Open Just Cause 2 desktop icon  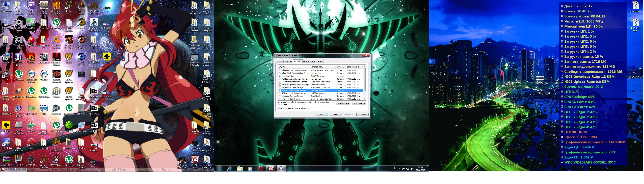44,58
